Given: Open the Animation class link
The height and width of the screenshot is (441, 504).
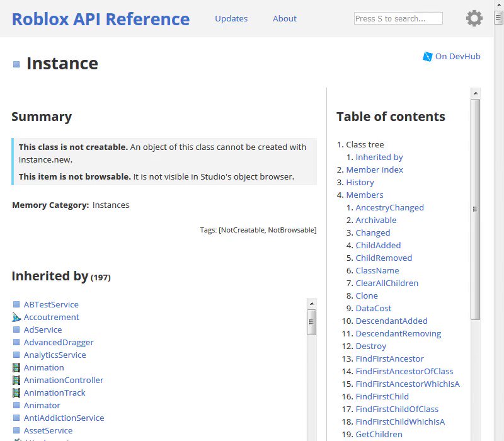Looking at the screenshot, I should 43,367.
